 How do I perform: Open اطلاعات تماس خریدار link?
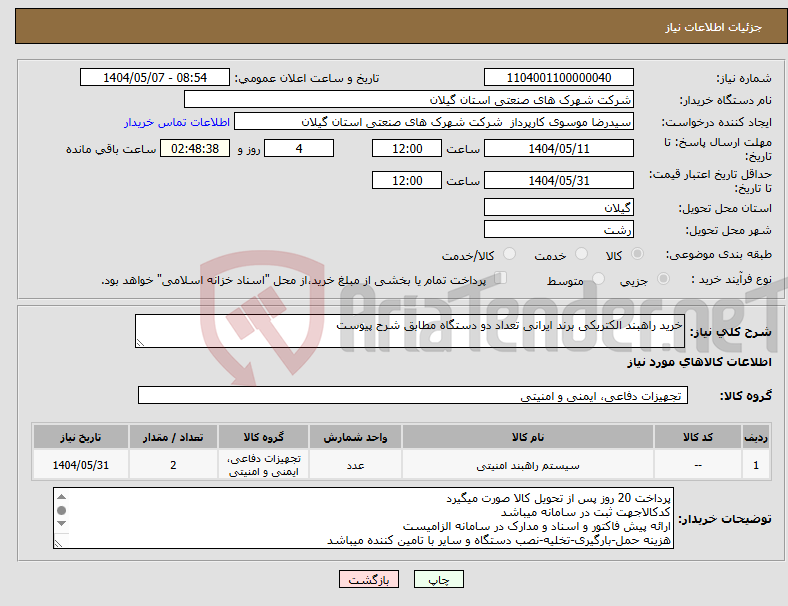pos(177,122)
